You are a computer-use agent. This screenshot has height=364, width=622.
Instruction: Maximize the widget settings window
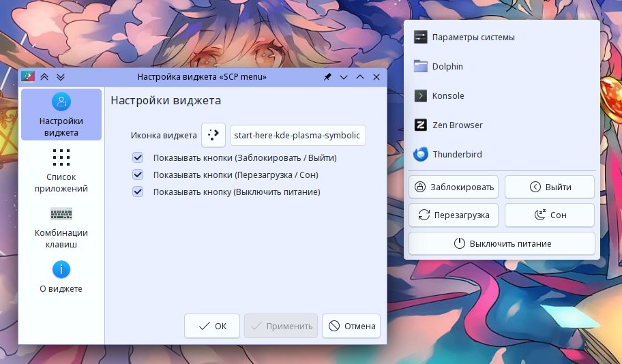coord(360,77)
